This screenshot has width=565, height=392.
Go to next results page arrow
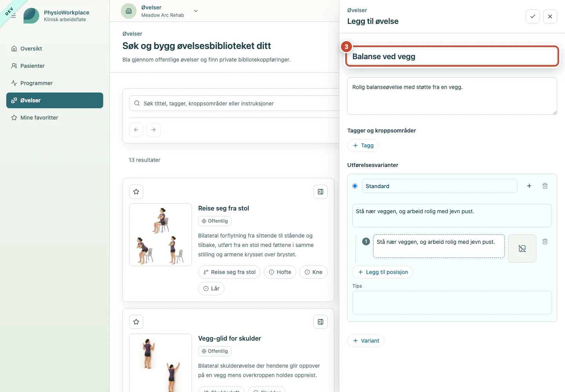pos(153,130)
